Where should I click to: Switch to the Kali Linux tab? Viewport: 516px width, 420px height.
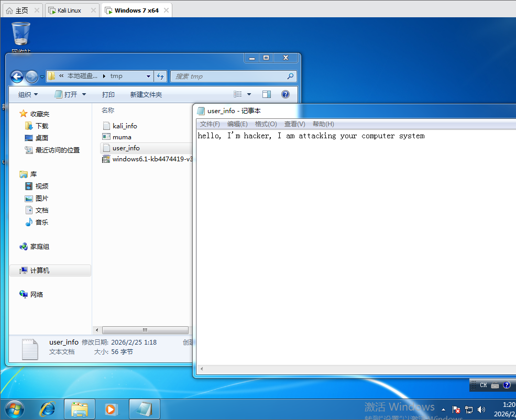pos(69,10)
